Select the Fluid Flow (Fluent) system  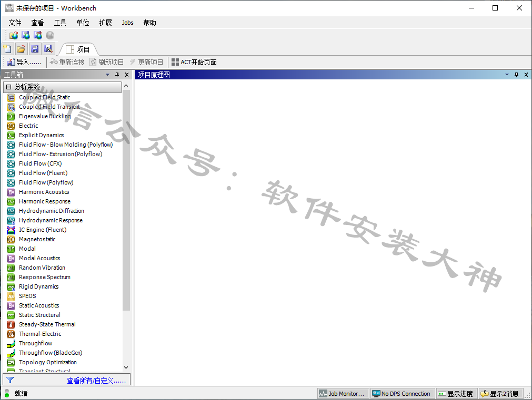[43, 173]
